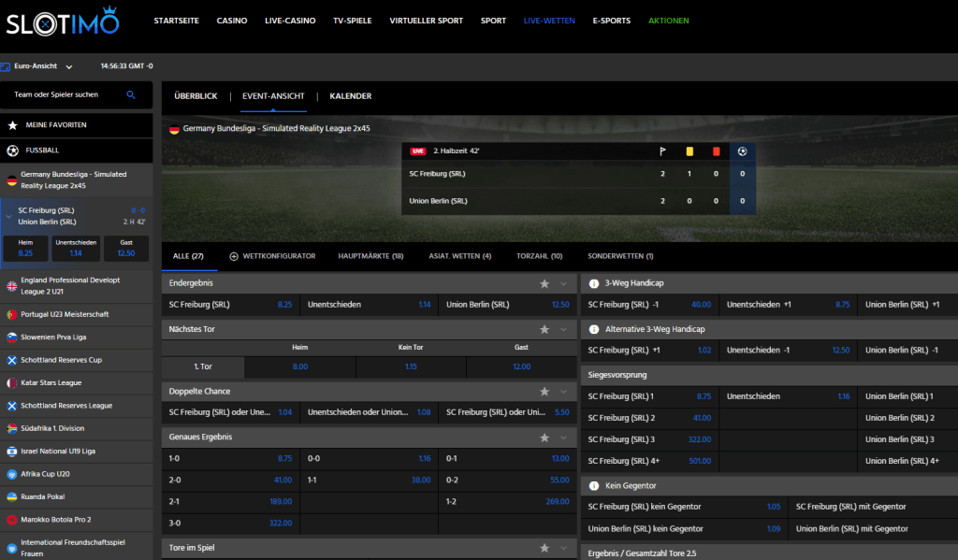Screen dimensions: 958x560
Task: Open the Live-Casino menu
Action: point(290,21)
